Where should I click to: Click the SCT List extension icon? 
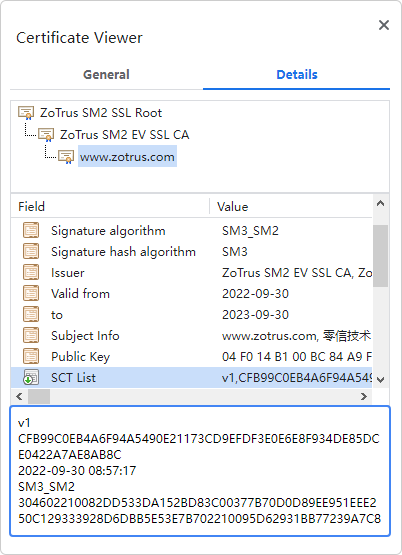pos(31,377)
